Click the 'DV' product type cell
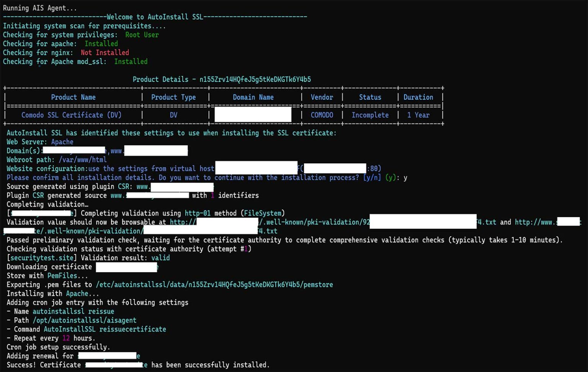Screen dimensions: 588x372 pyautogui.click(x=173, y=115)
